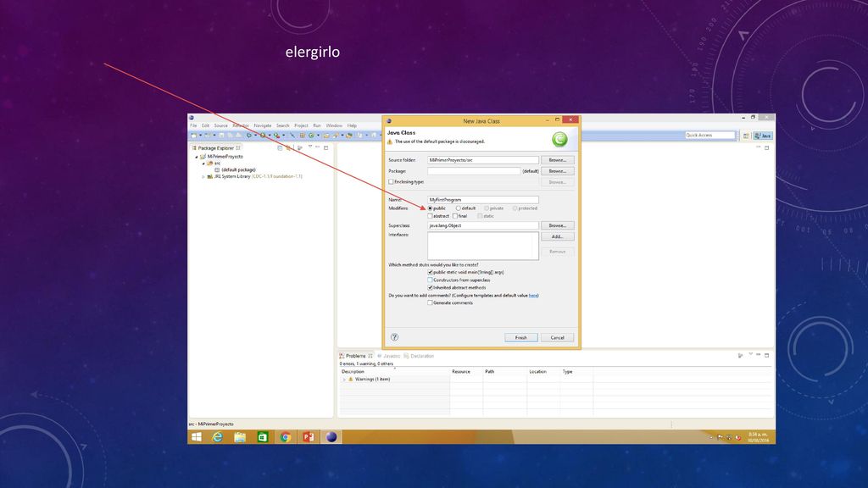Focus the Quick Access search box
The image size is (868, 488).
click(x=709, y=135)
